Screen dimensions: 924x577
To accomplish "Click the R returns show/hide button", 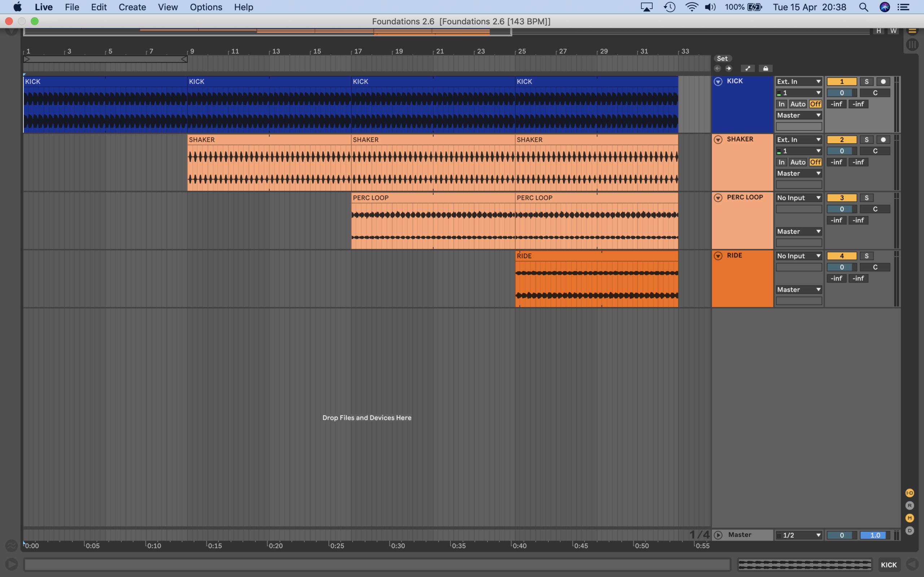I will [910, 506].
